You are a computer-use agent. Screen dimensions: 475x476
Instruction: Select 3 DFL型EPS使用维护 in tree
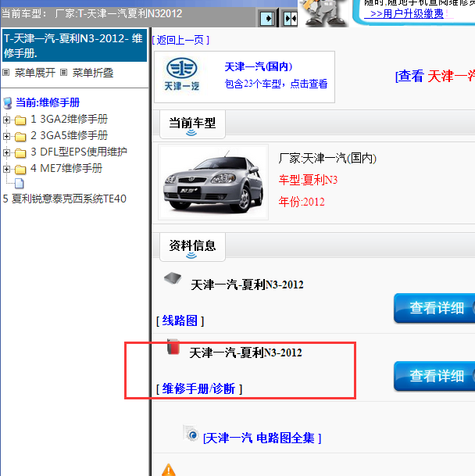coord(79,152)
